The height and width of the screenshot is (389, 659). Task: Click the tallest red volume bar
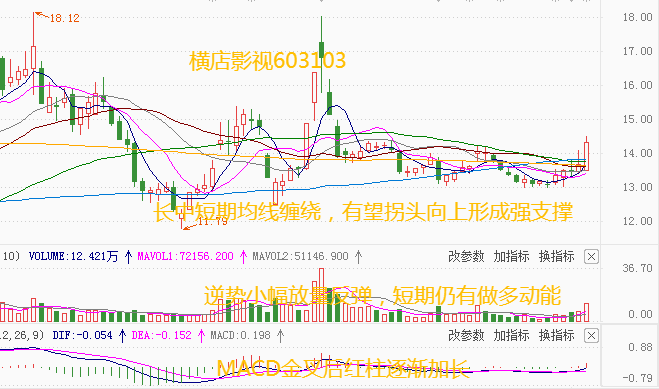click(x=322, y=295)
